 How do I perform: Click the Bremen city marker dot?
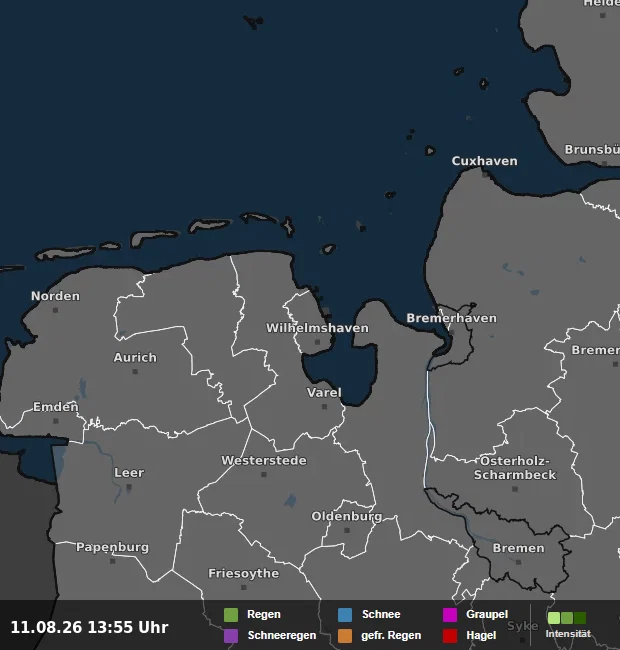(x=518, y=562)
